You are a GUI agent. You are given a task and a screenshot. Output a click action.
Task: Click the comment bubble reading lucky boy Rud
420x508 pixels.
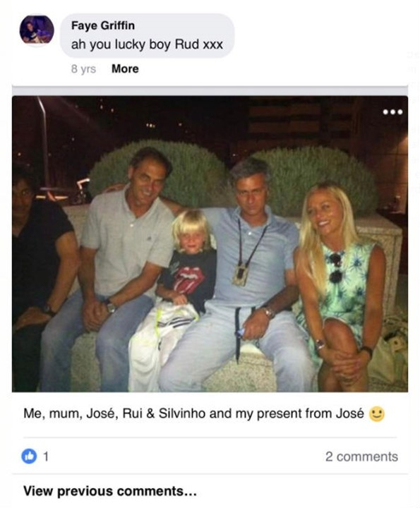tap(147, 36)
